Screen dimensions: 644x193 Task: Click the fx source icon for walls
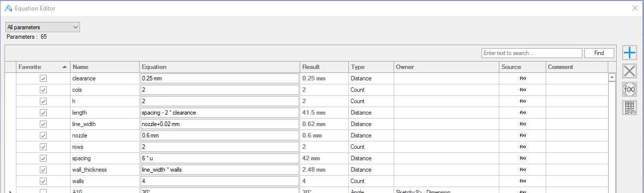(x=523, y=181)
